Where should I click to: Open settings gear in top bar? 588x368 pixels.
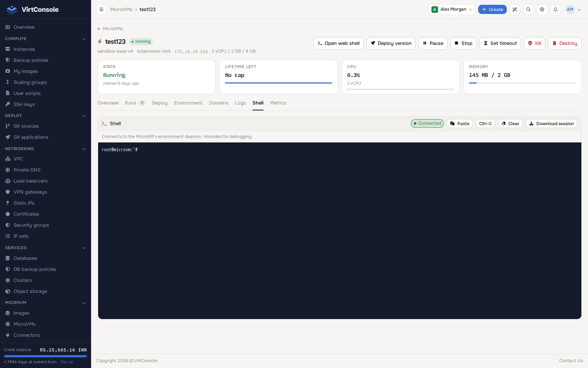click(542, 10)
